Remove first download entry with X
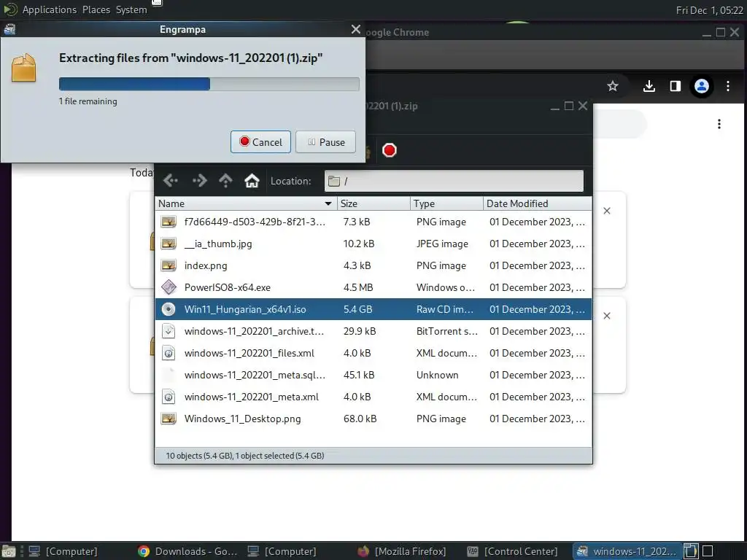 click(x=607, y=211)
